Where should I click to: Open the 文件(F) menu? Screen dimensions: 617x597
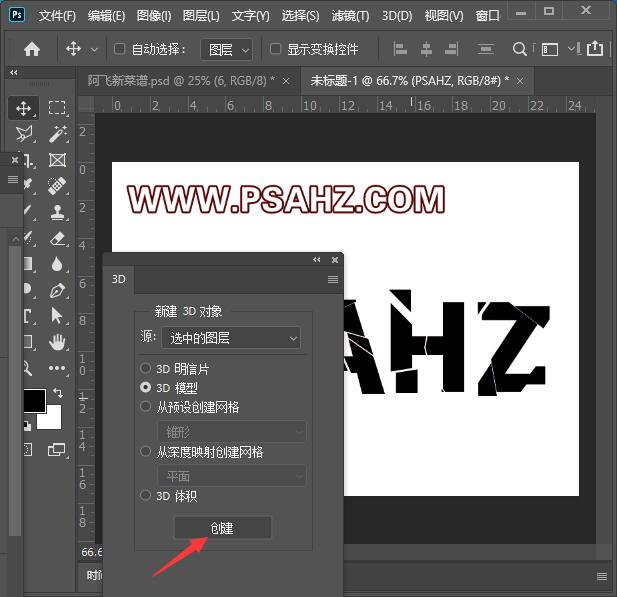[57, 16]
